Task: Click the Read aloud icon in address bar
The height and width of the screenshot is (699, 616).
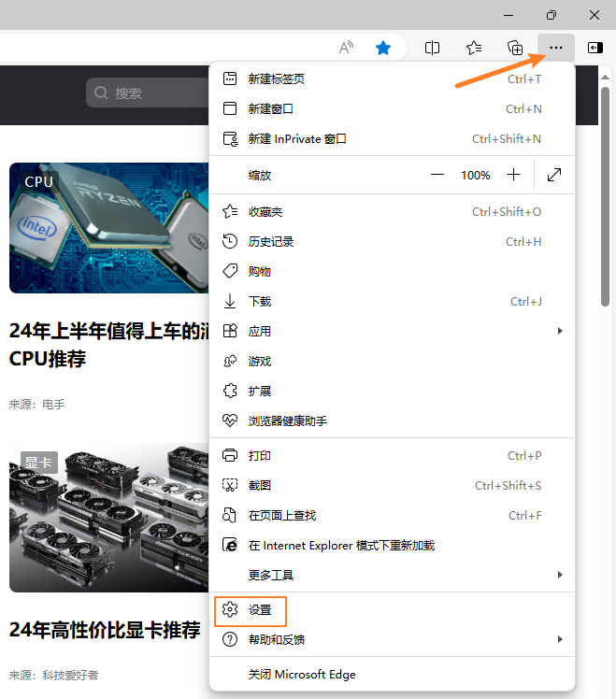Action: 346,48
